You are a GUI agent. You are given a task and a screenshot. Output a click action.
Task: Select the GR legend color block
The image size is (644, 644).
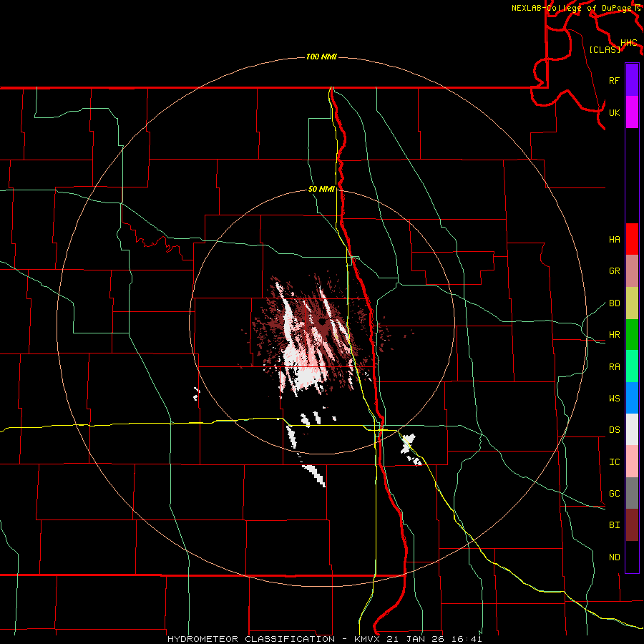(x=632, y=271)
